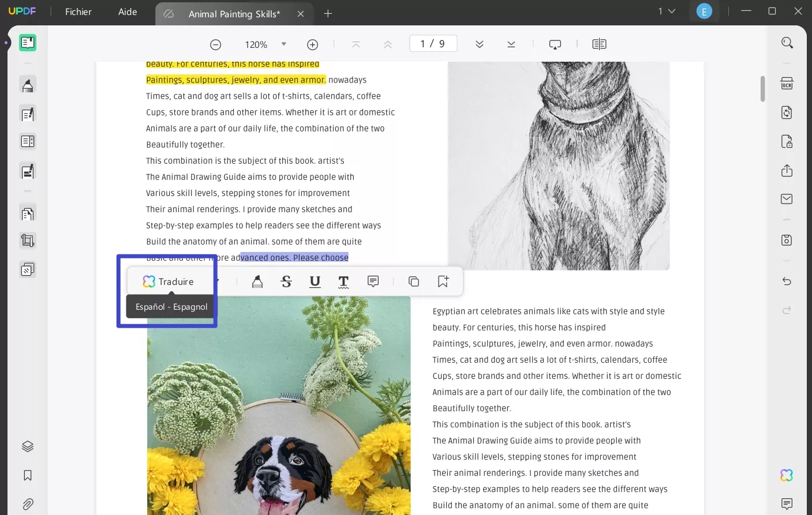The width and height of the screenshot is (812, 515).
Task: Click the 'vanced ones. Please choose' selected text
Action: (x=294, y=257)
